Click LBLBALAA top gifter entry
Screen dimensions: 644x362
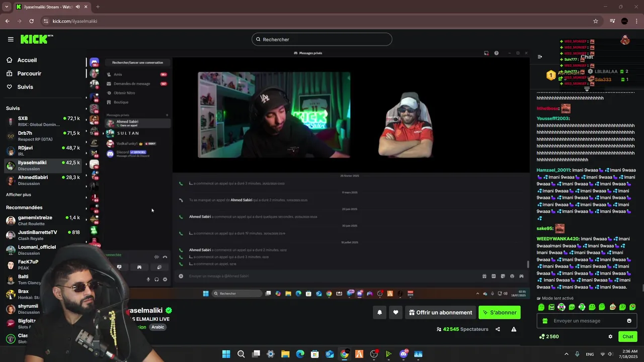coord(609,71)
